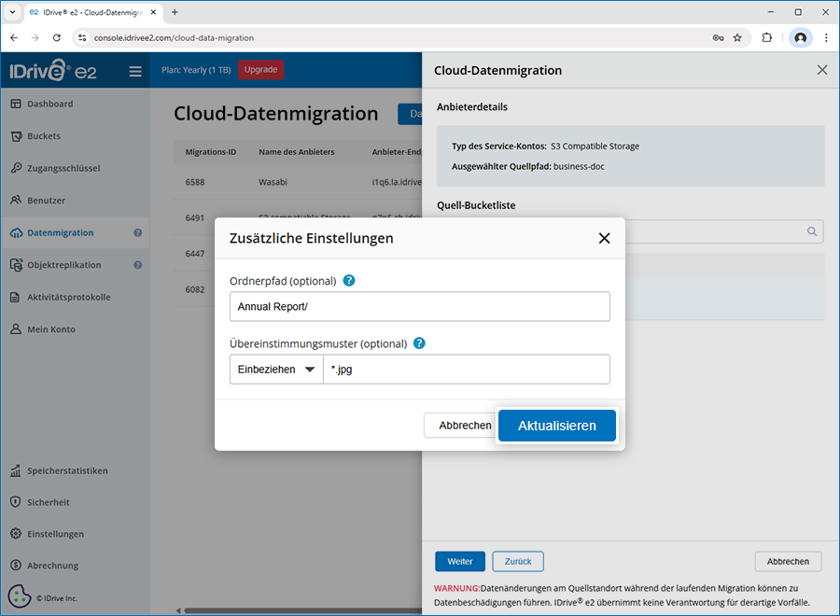Open Buckets in the sidebar

pyautogui.click(x=44, y=136)
